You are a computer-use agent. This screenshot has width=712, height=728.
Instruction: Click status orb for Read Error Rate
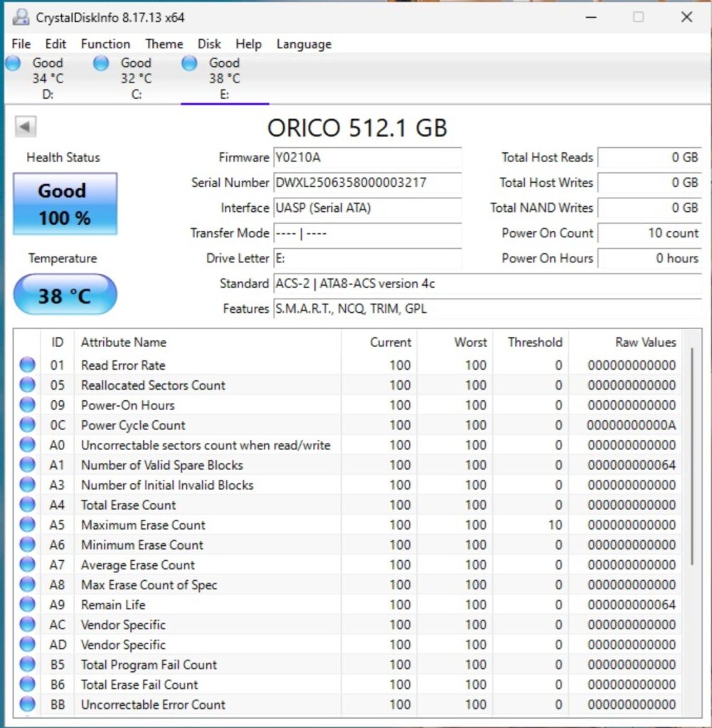coord(28,365)
